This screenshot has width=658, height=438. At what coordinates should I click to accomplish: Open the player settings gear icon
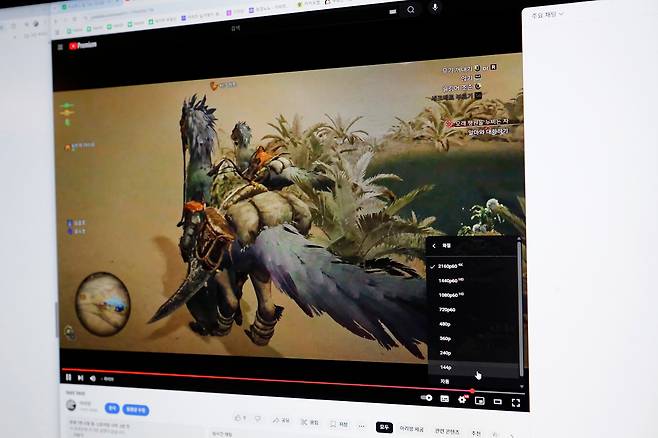[x=462, y=399]
